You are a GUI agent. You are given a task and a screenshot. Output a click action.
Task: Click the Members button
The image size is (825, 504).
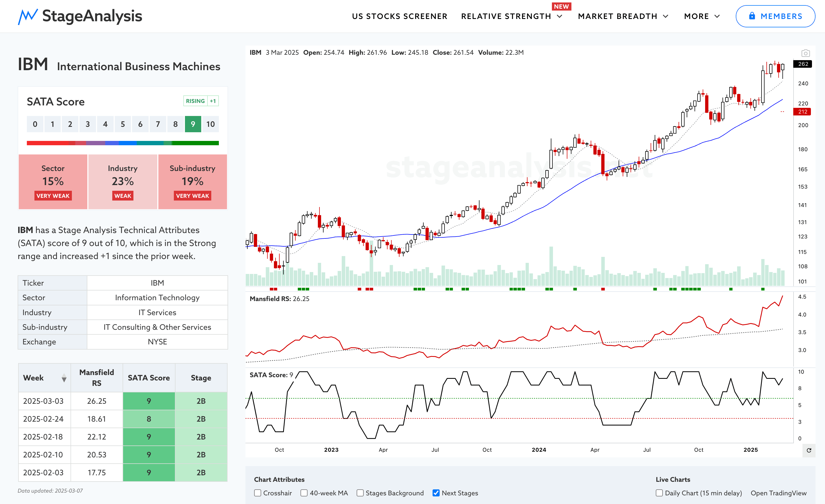click(775, 16)
